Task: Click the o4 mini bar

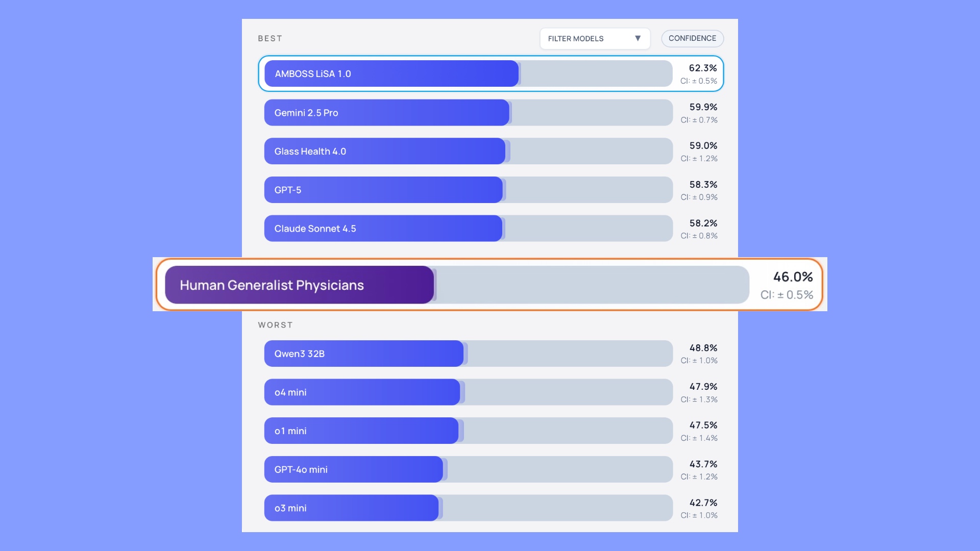Action: pyautogui.click(x=362, y=392)
